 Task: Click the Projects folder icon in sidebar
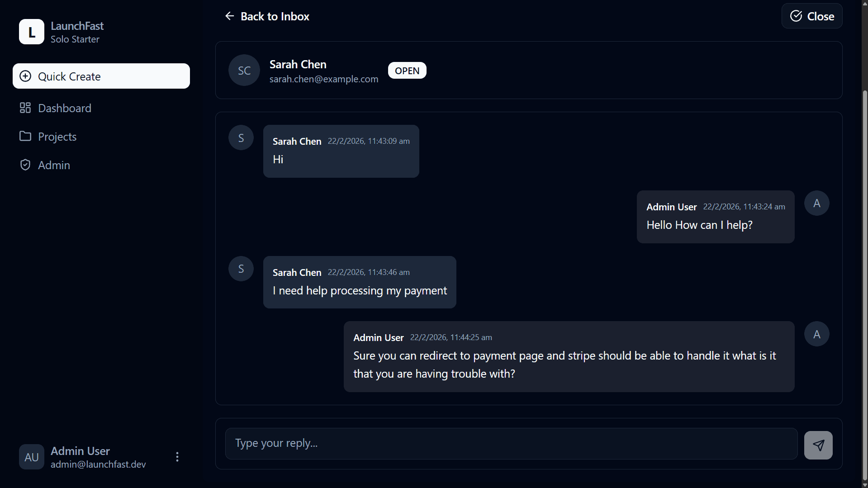pyautogui.click(x=25, y=137)
